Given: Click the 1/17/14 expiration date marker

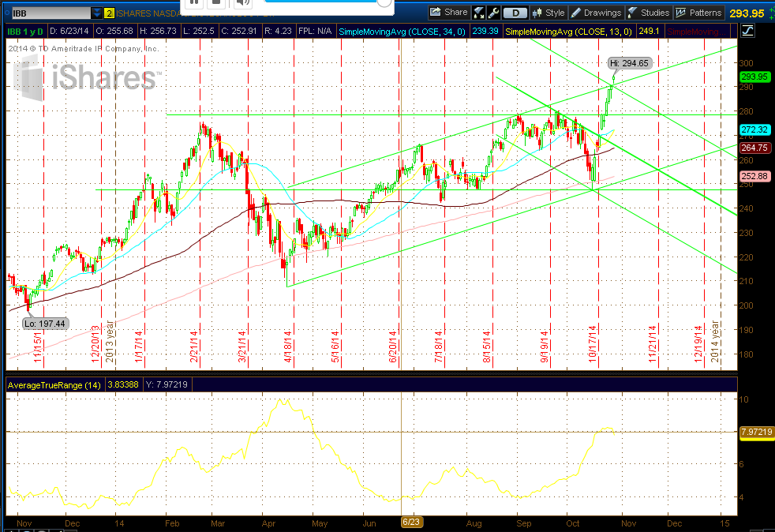Looking at the screenshot, I should (139, 346).
